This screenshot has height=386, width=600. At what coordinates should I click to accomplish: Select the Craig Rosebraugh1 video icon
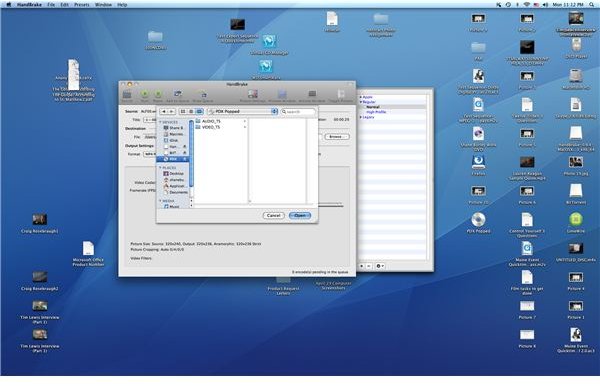click(39, 223)
